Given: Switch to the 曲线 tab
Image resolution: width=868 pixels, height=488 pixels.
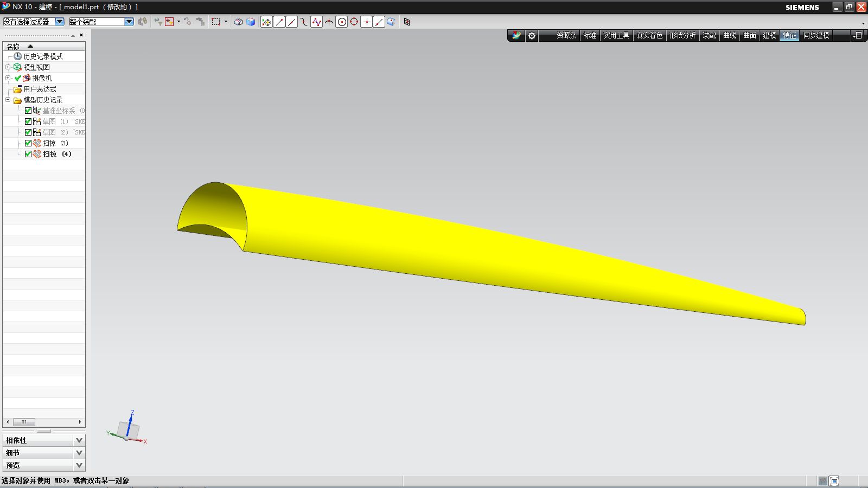Looking at the screenshot, I should (730, 36).
